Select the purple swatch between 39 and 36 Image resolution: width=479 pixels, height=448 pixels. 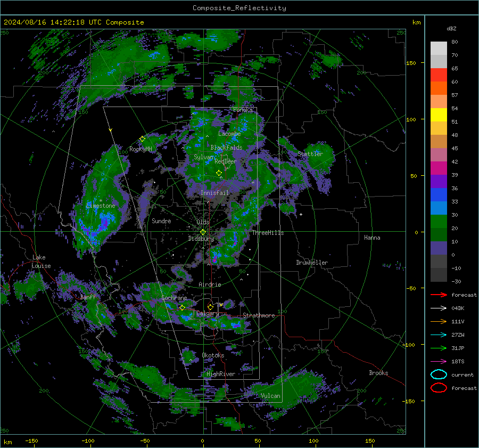439,181
